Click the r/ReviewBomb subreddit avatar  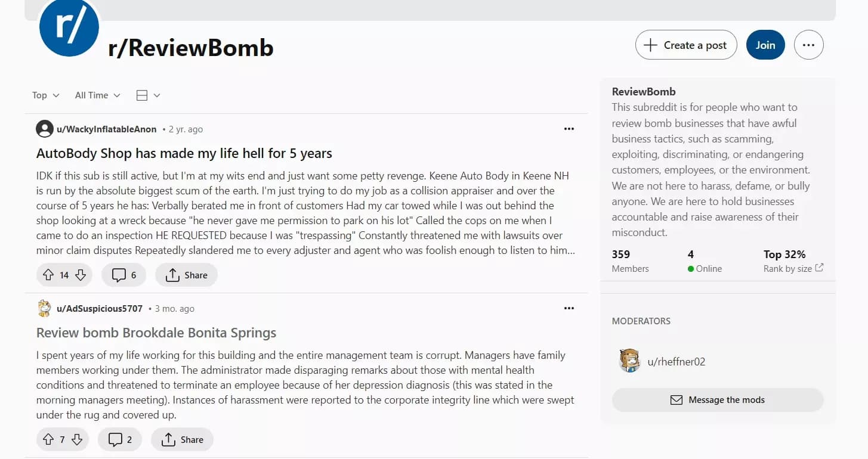[69, 27]
